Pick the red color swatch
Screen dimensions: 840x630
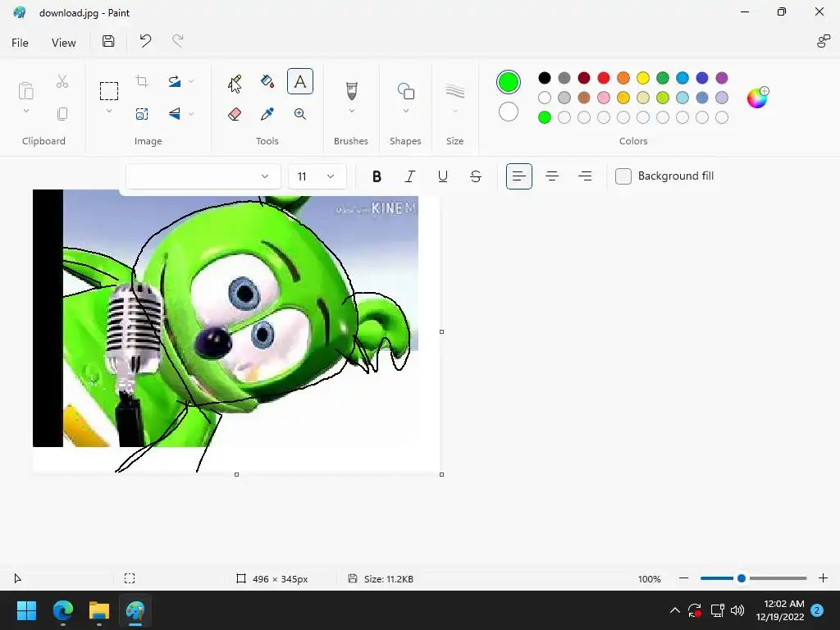[603, 78]
